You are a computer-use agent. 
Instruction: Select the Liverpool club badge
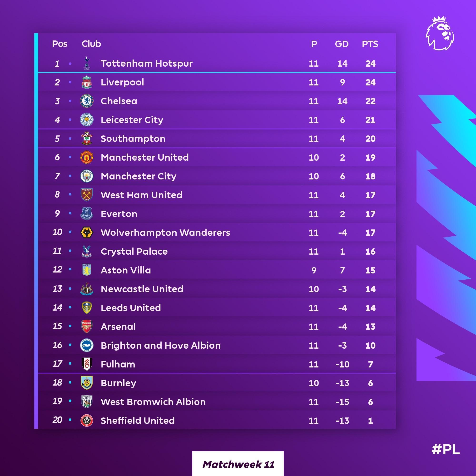pos(87,82)
